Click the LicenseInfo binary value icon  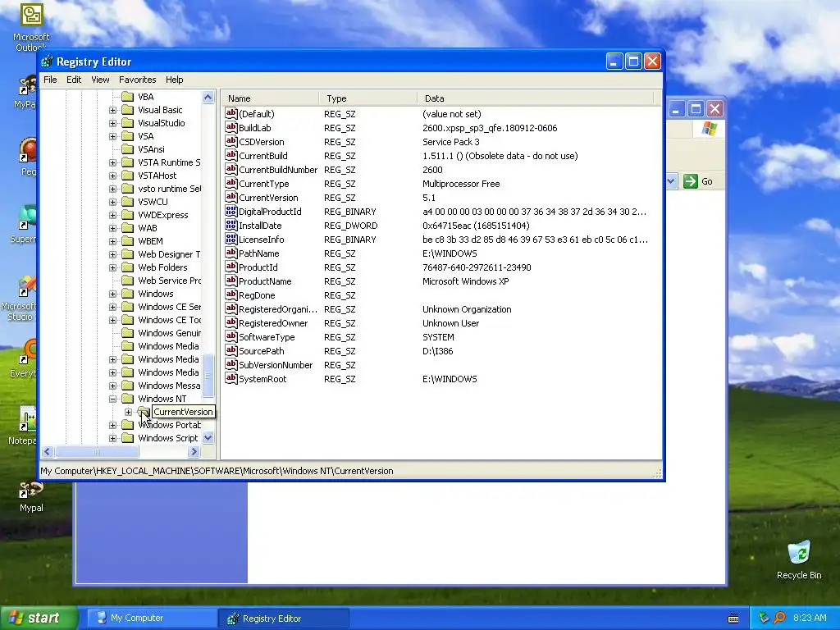click(231, 239)
